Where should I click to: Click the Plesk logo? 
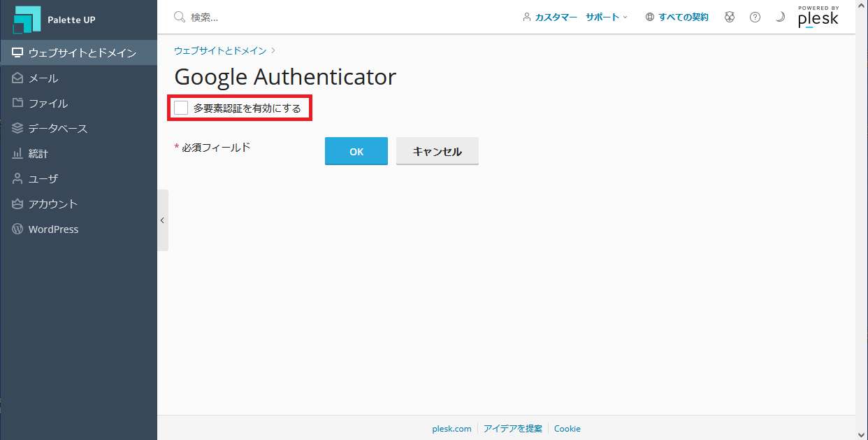coord(818,17)
